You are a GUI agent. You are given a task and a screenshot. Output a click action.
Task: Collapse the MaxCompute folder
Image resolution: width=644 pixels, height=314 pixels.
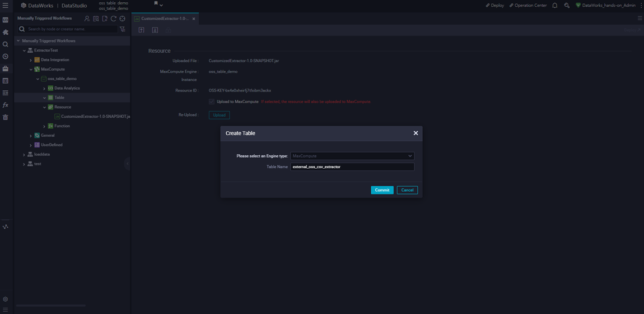click(x=31, y=70)
